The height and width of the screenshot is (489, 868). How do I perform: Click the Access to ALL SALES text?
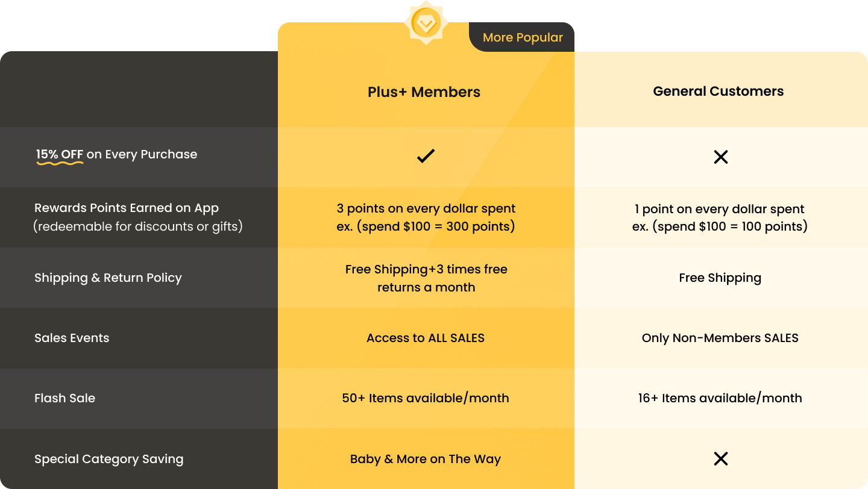(x=426, y=338)
